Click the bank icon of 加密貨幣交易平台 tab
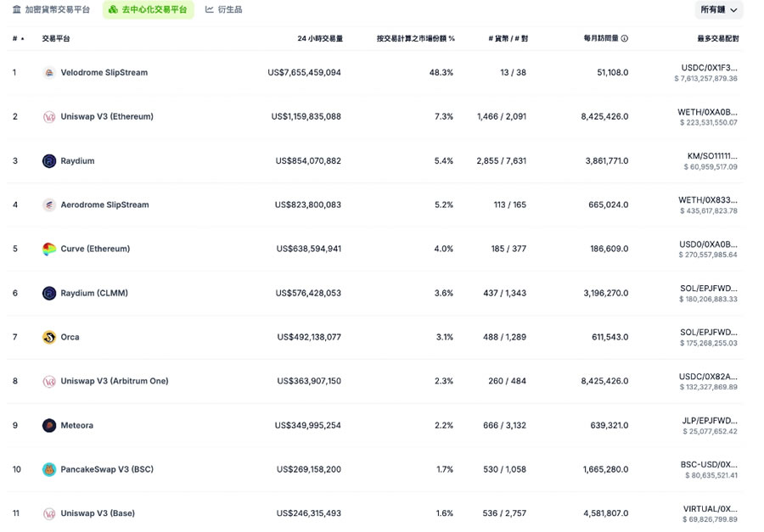 click(17, 9)
